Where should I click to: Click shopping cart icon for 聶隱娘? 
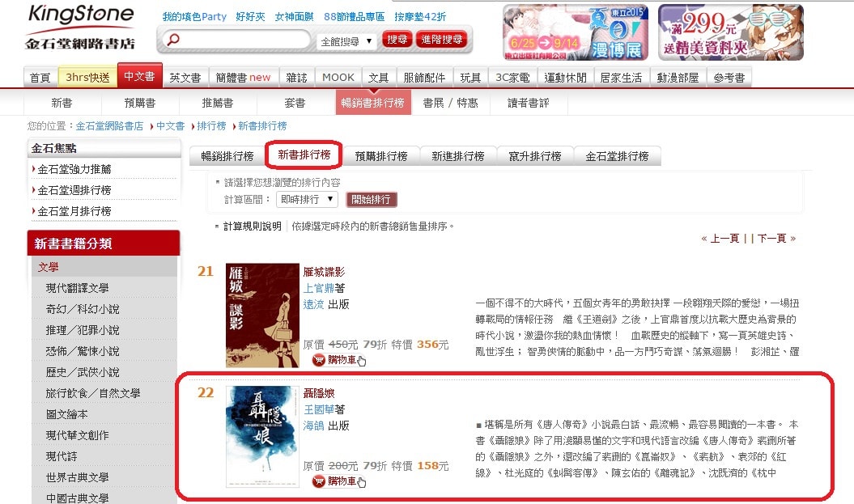(319, 481)
